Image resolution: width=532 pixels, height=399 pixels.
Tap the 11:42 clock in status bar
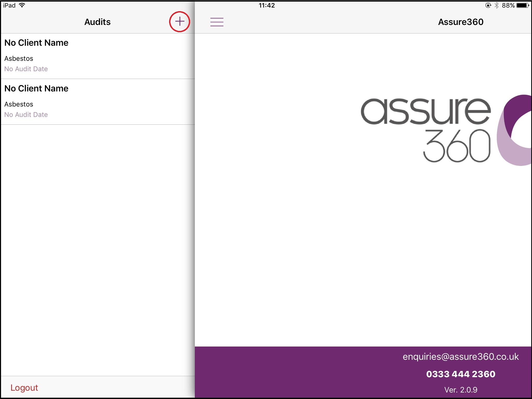coord(267,5)
